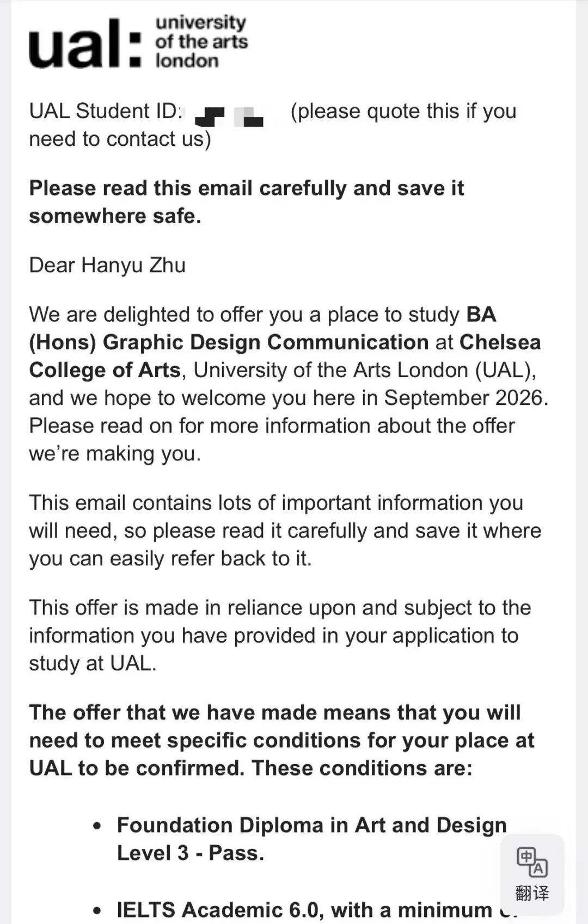588x924 pixels.
Task: Click the "UAL Student ID:" label
Action: pos(106,111)
